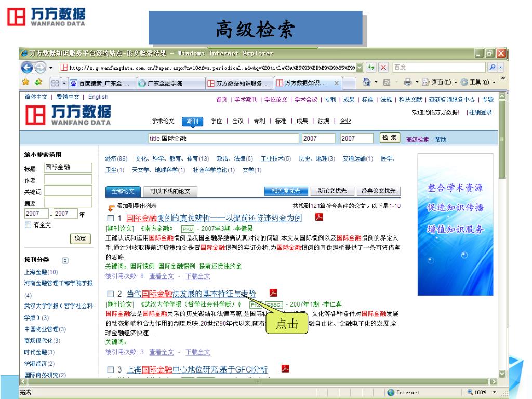This screenshot has height=399, width=532.
Task: Sort by 经典论文优先
Action: [379, 191]
